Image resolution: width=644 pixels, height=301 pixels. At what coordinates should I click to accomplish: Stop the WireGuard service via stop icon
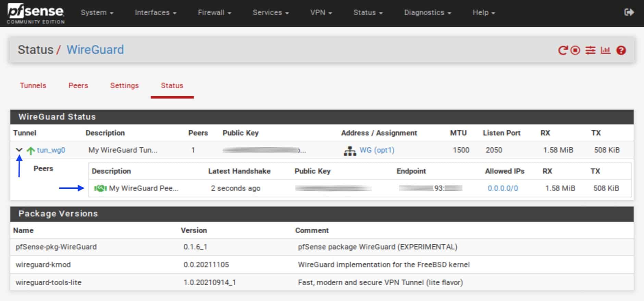[575, 50]
